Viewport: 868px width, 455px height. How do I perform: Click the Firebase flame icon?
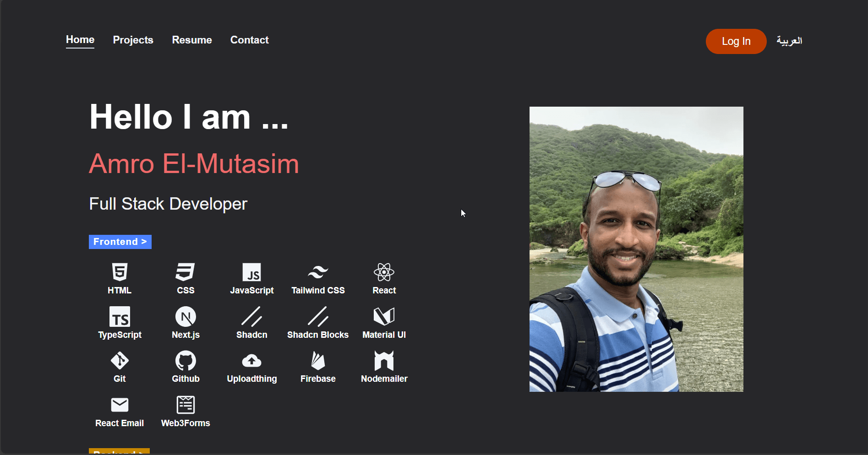(318, 361)
